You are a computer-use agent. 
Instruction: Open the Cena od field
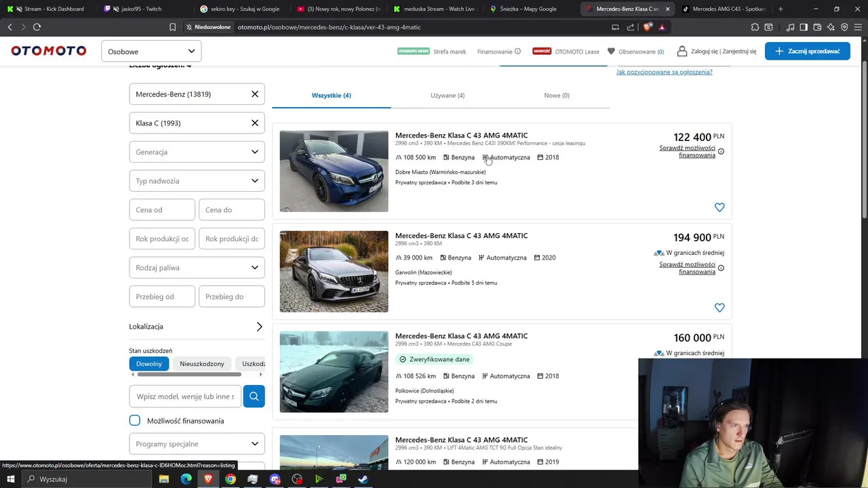tap(162, 210)
